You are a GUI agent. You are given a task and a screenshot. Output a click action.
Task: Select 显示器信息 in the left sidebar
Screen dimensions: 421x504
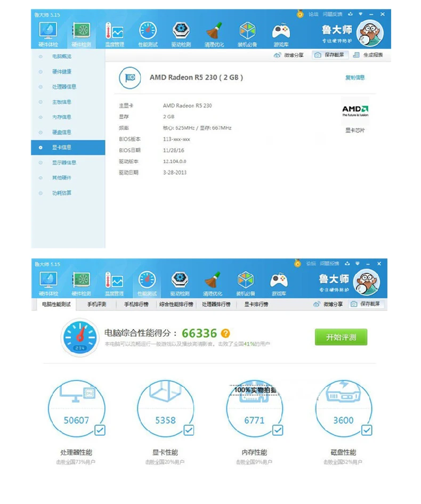64,162
